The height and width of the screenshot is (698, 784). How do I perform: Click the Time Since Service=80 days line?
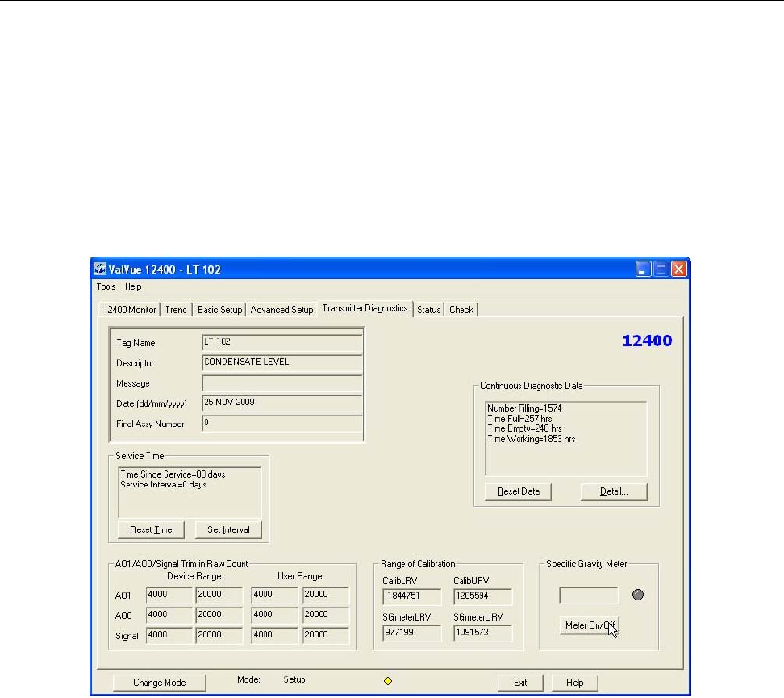pyautogui.click(x=173, y=474)
